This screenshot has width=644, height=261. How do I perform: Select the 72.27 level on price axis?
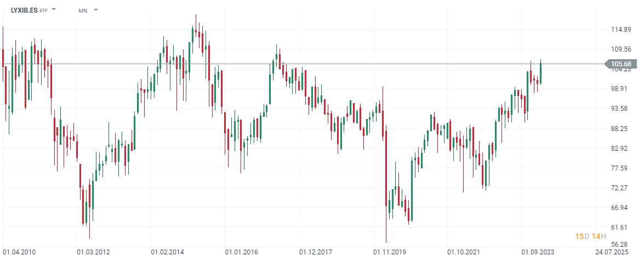coord(622,188)
